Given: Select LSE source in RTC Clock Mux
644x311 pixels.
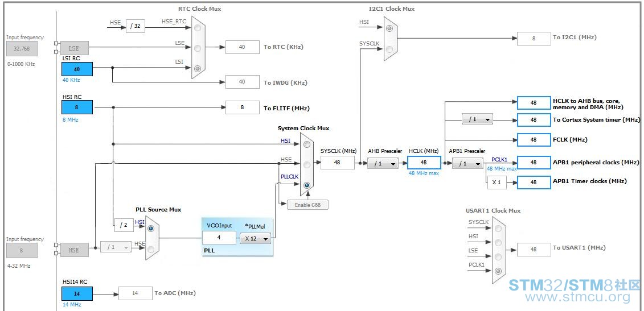Looking at the screenshot, I should click(198, 48).
